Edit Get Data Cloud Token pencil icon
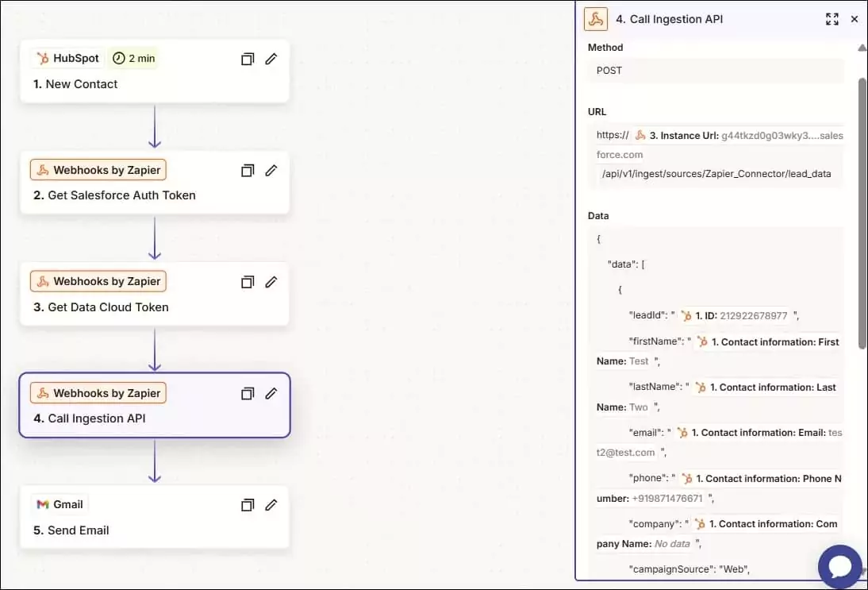This screenshot has height=590, width=868. click(271, 282)
